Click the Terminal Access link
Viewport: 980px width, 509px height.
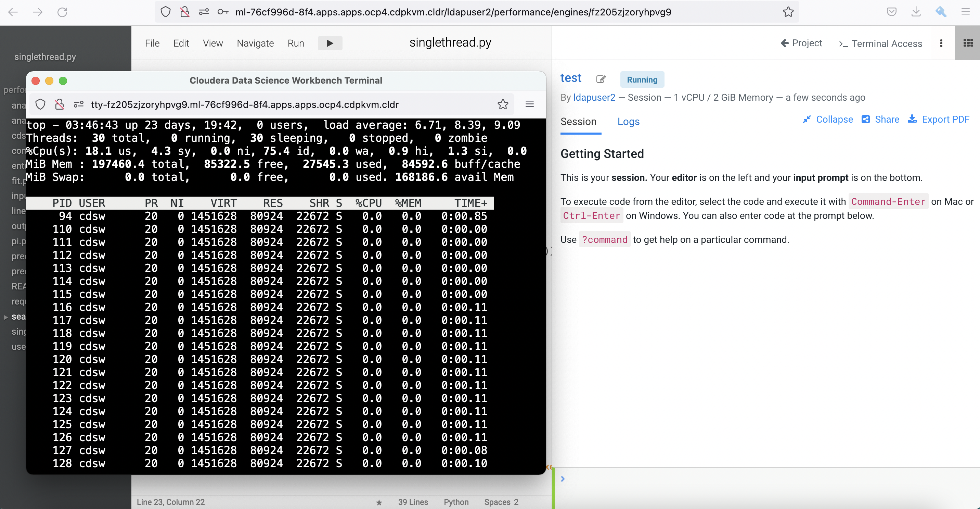[x=880, y=44]
